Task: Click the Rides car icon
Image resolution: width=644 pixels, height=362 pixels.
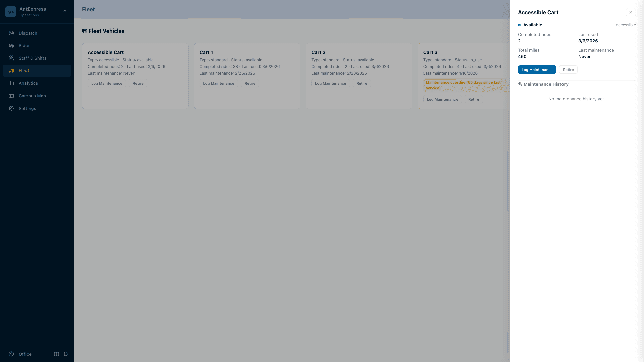Action: [x=11, y=45]
